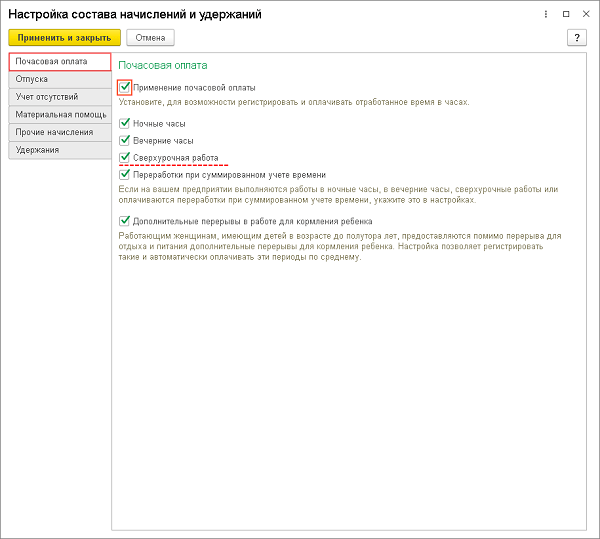Image resolution: width=600 pixels, height=539 pixels.
Task: Click the green Почасовая оплата section heading
Action: 162,64
